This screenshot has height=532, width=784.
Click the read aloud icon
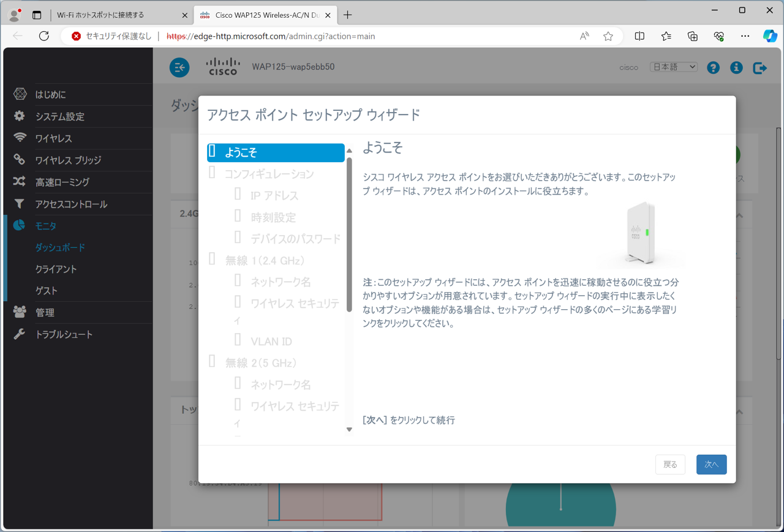584,36
